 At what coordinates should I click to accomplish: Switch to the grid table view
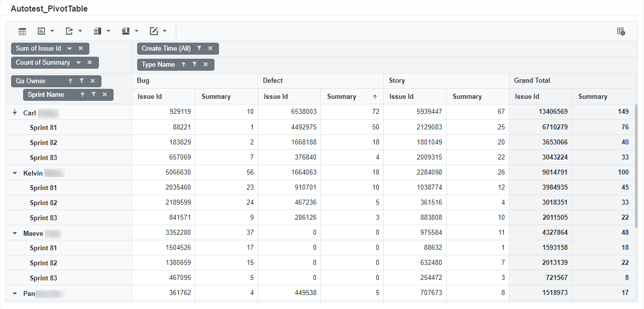click(22, 32)
